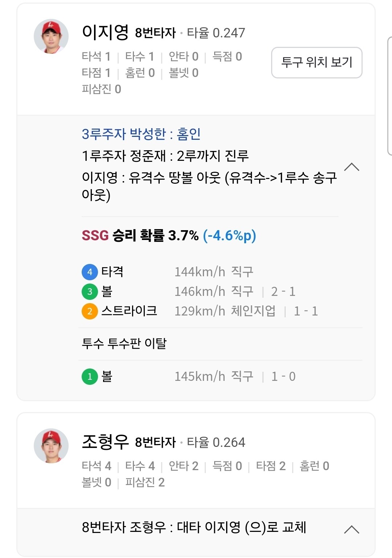The height and width of the screenshot is (558, 392).
Task: Click 3루주자 박성한 홈인 text
Action: pyautogui.click(x=141, y=134)
